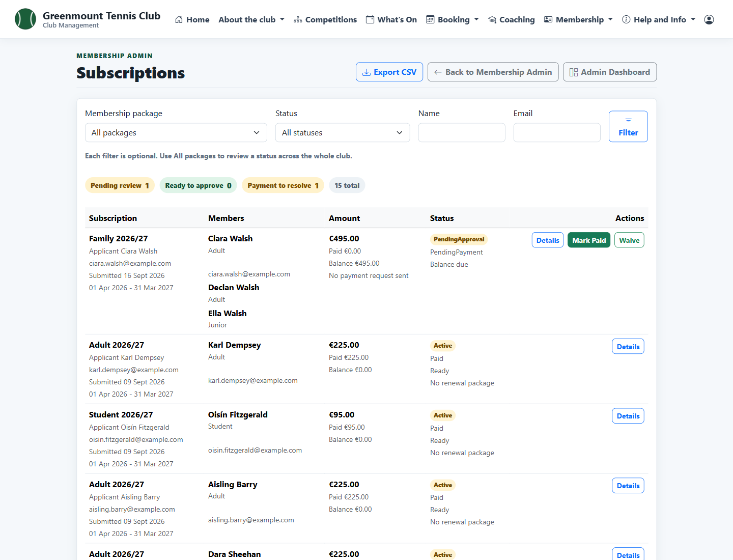Mark Ciara Walsh's subscription as paid

589,240
